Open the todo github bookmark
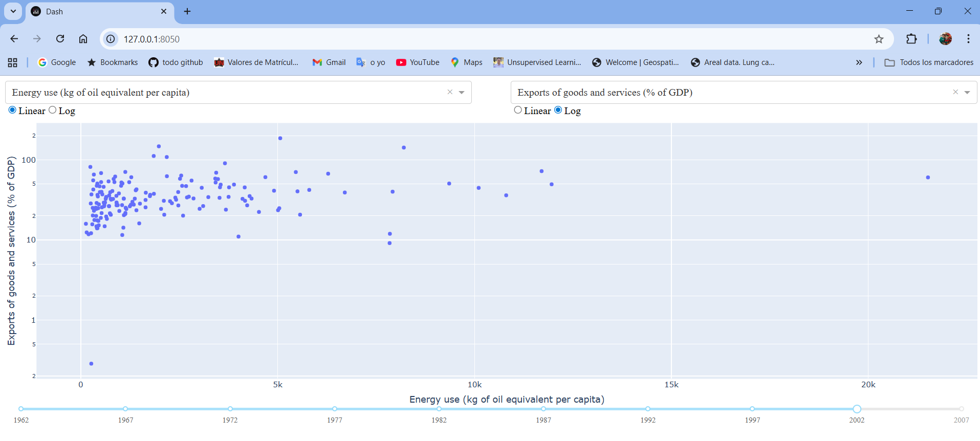Screen dimensions: 980x441 tap(176, 62)
